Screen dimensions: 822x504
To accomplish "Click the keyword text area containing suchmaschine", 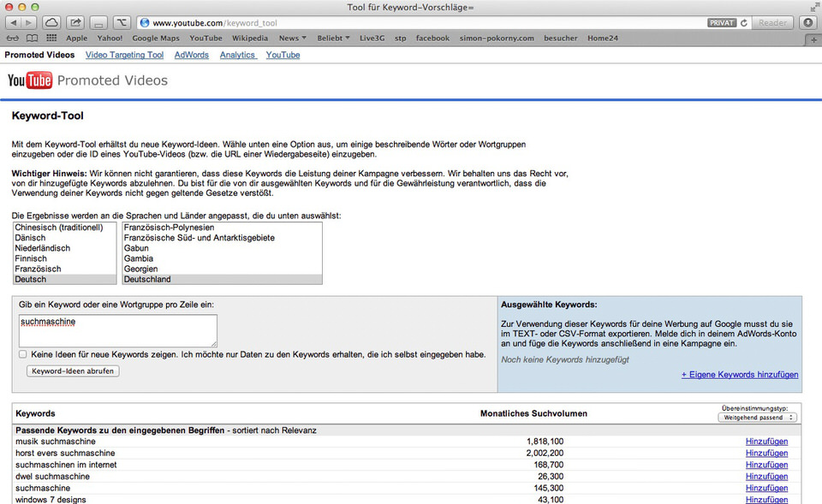I will pos(118,330).
